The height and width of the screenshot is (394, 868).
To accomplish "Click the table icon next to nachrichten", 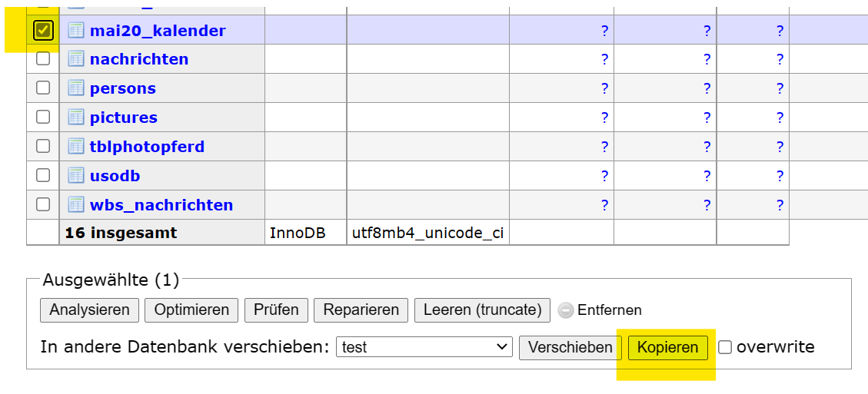I will (x=75, y=59).
